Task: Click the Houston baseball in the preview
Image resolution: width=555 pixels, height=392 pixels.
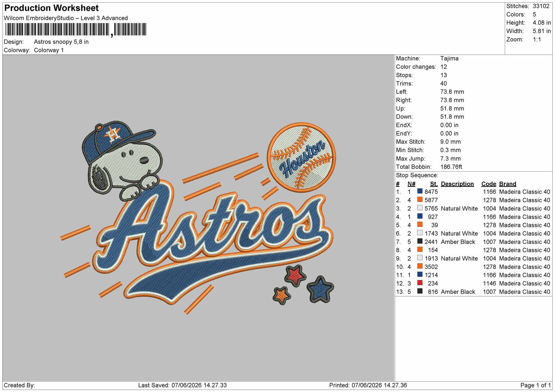Action: pos(301,157)
